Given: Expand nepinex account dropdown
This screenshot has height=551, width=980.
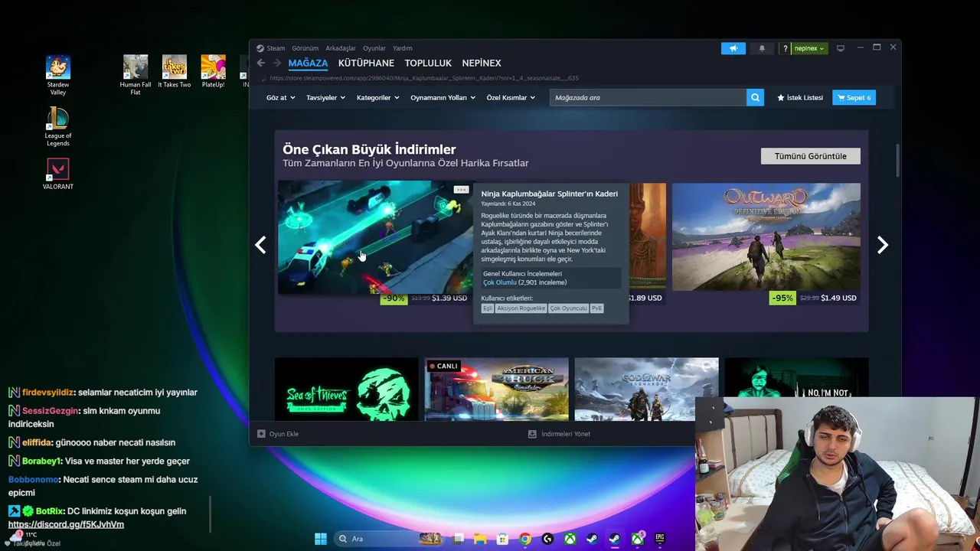Looking at the screenshot, I should [x=808, y=48].
